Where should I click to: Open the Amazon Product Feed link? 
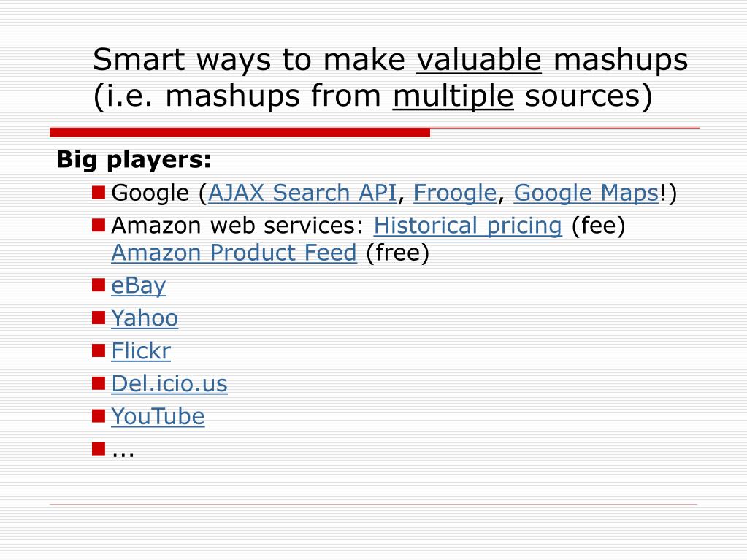coord(234,253)
